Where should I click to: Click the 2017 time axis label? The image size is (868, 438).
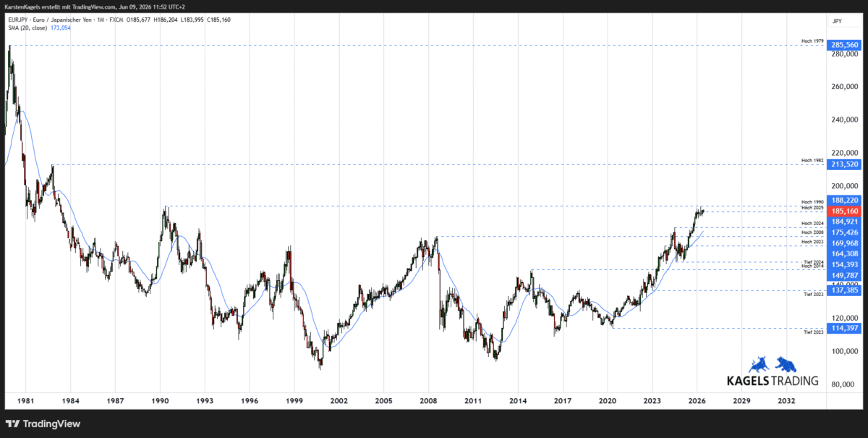click(563, 400)
